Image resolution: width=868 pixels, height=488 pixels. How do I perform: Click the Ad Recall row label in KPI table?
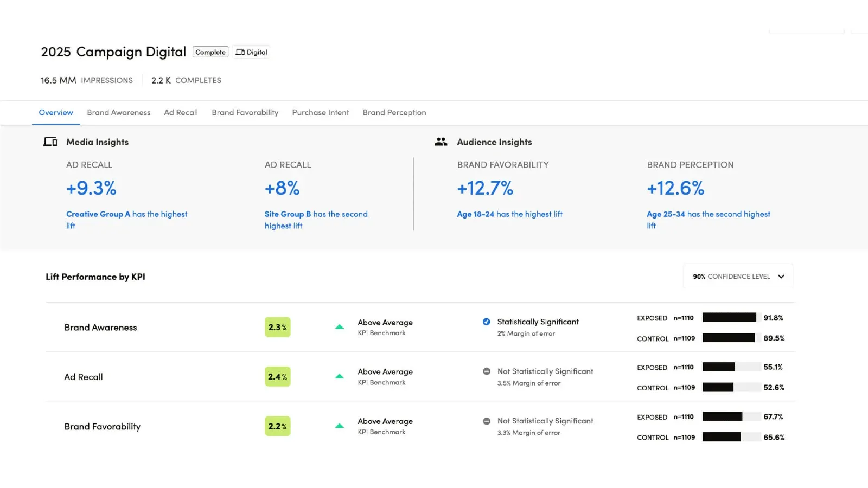click(x=84, y=377)
